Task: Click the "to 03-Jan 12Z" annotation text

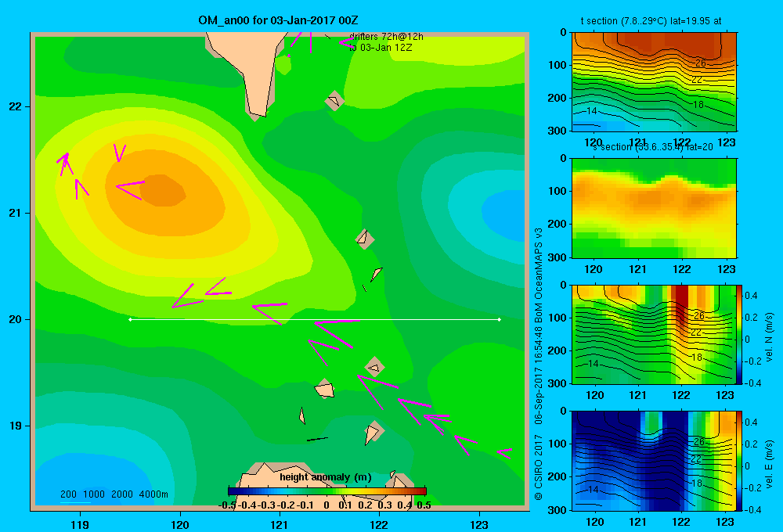Action: tap(381, 48)
